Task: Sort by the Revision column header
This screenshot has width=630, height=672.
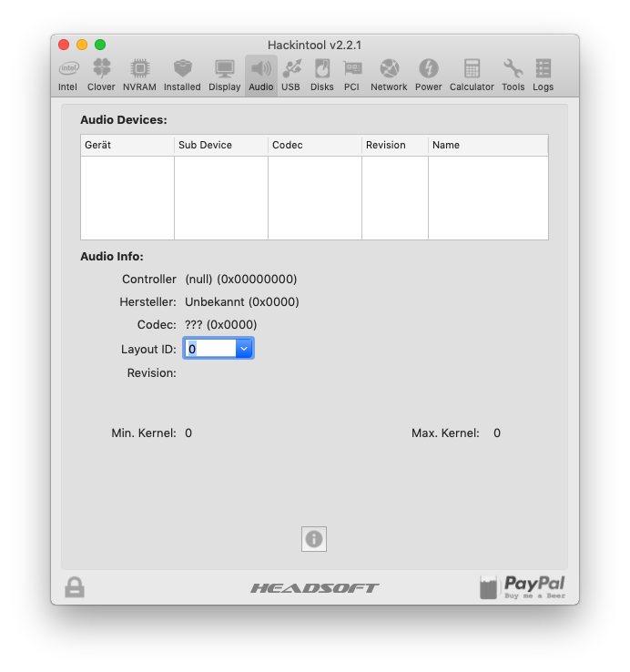Action: coord(395,146)
